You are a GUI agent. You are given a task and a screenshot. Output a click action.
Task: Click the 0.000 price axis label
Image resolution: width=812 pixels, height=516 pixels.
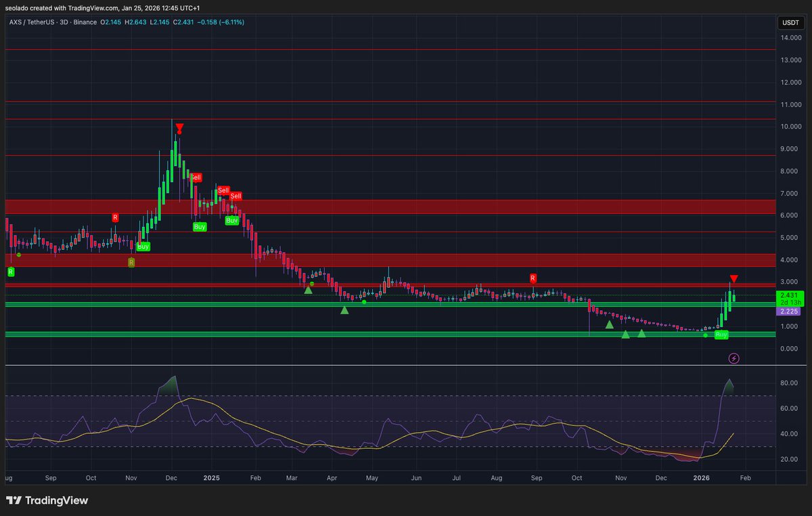790,349
